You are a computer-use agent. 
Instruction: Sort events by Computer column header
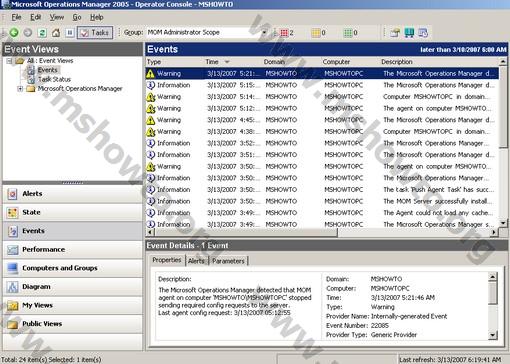click(x=350, y=62)
